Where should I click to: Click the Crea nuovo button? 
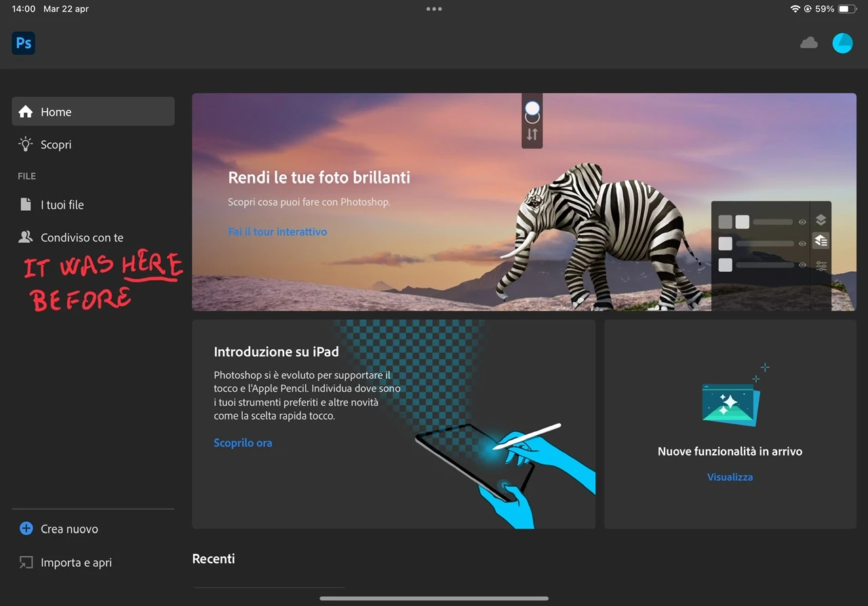[93, 529]
